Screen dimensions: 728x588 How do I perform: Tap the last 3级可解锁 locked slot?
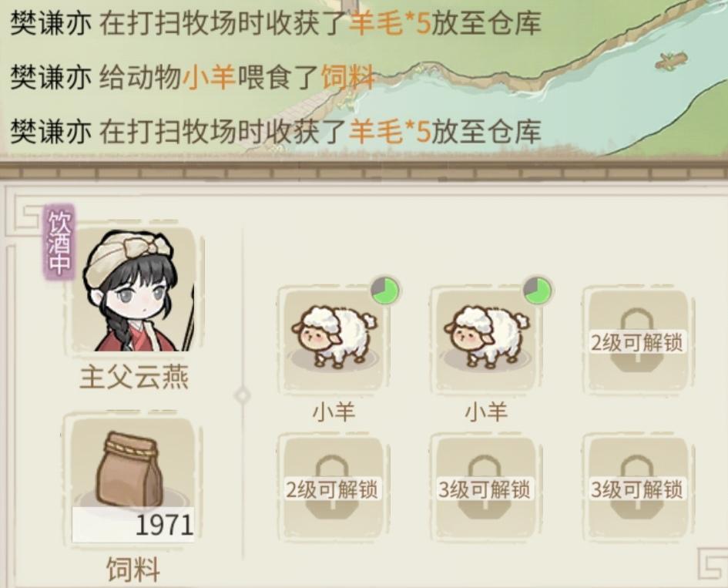[636, 489]
